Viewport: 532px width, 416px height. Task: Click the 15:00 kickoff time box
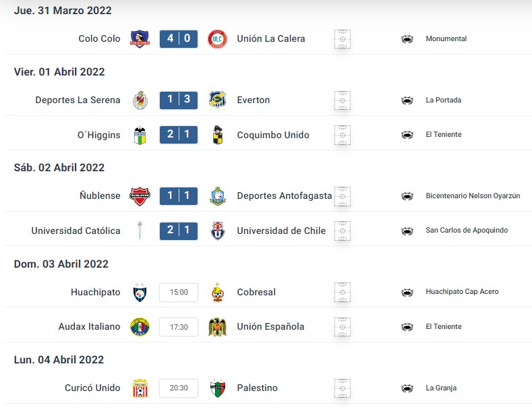(179, 292)
